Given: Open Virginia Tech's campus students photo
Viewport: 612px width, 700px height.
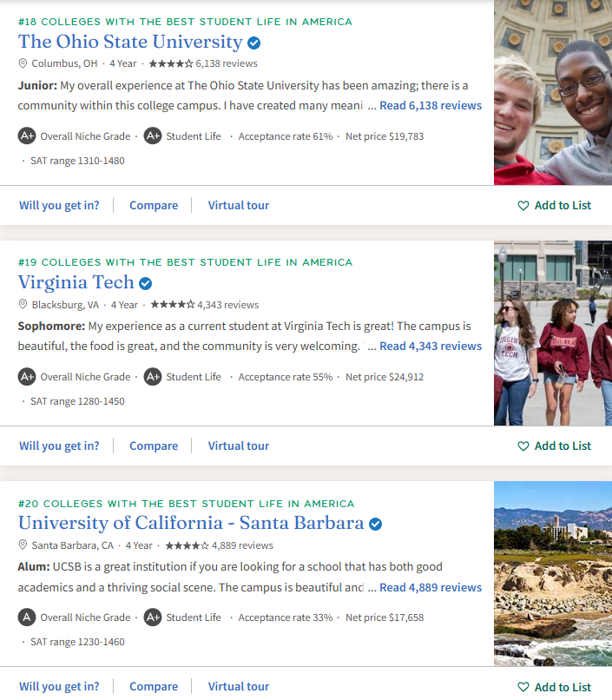Looking at the screenshot, I should click(553, 333).
